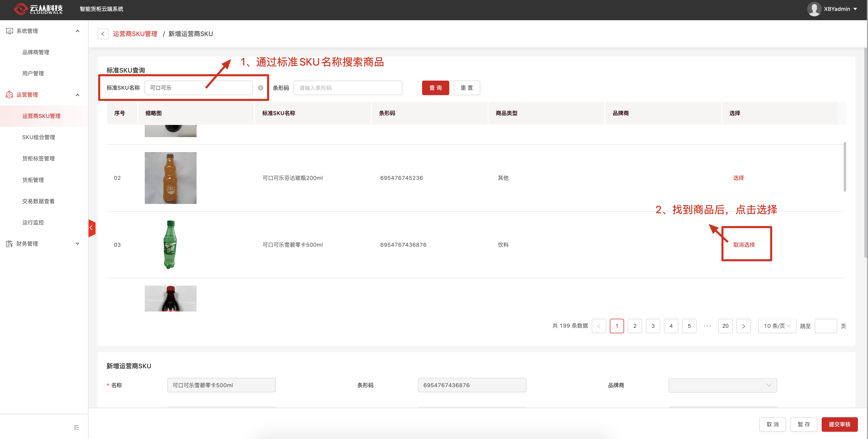The width and height of the screenshot is (868, 439).
Task: Click the 暂存 save draft button
Action: pos(804,424)
